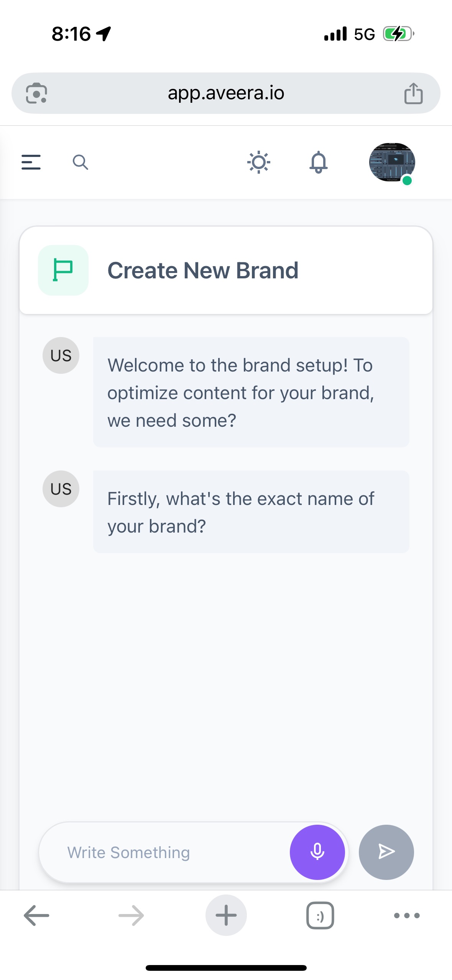The width and height of the screenshot is (452, 980).
Task: Click the green flag brand icon
Action: pos(63,270)
